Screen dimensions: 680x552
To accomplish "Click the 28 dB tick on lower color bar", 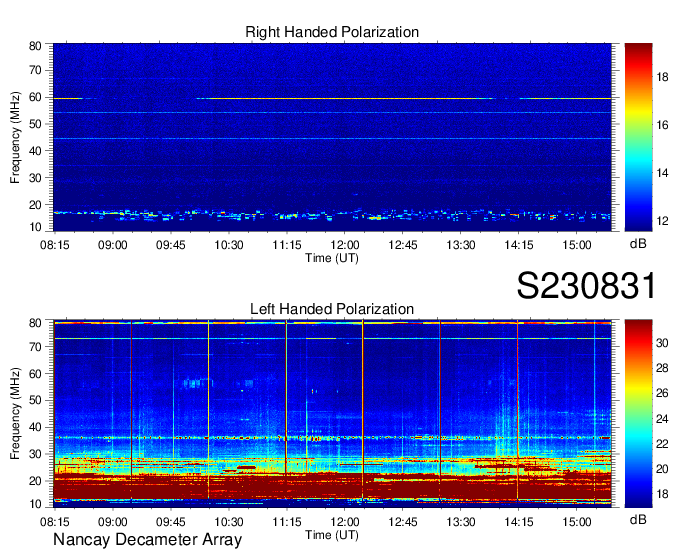I will 662,368.
